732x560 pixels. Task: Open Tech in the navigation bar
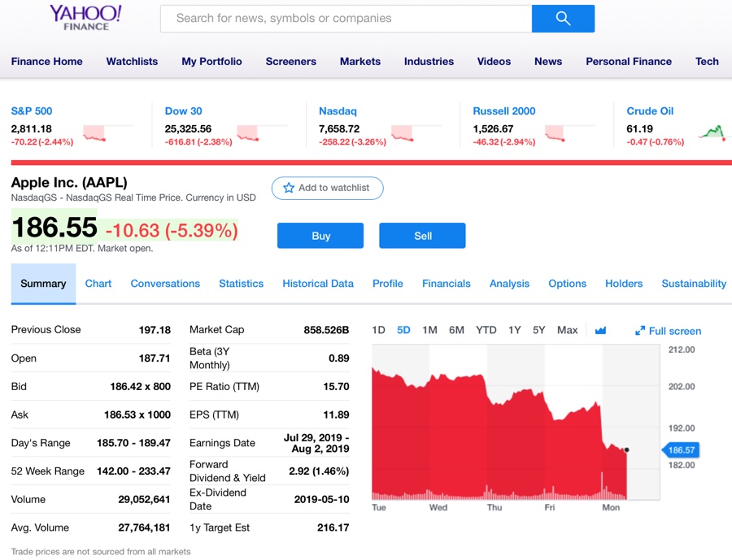[707, 62]
